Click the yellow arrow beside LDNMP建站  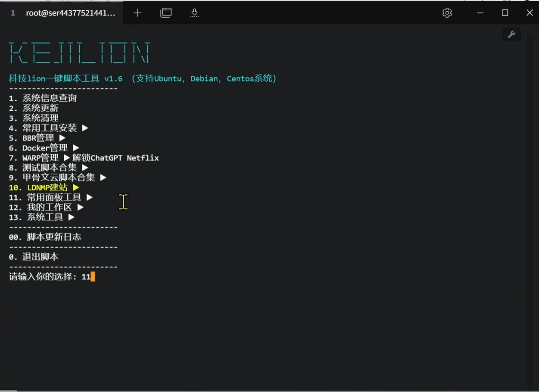click(x=76, y=187)
